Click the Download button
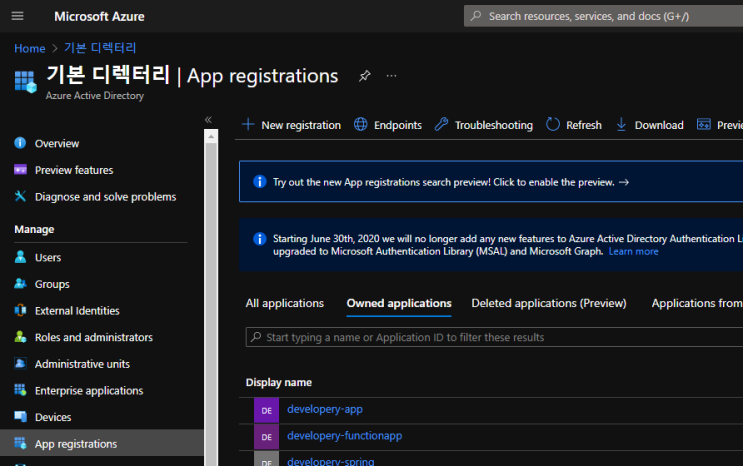The height and width of the screenshot is (466, 743). coord(650,125)
